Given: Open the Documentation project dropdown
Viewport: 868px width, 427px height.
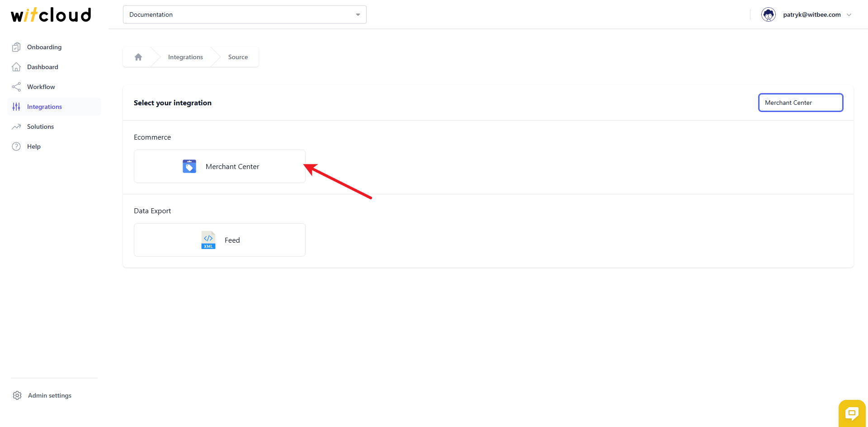Looking at the screenshot, I should point(245,14).
